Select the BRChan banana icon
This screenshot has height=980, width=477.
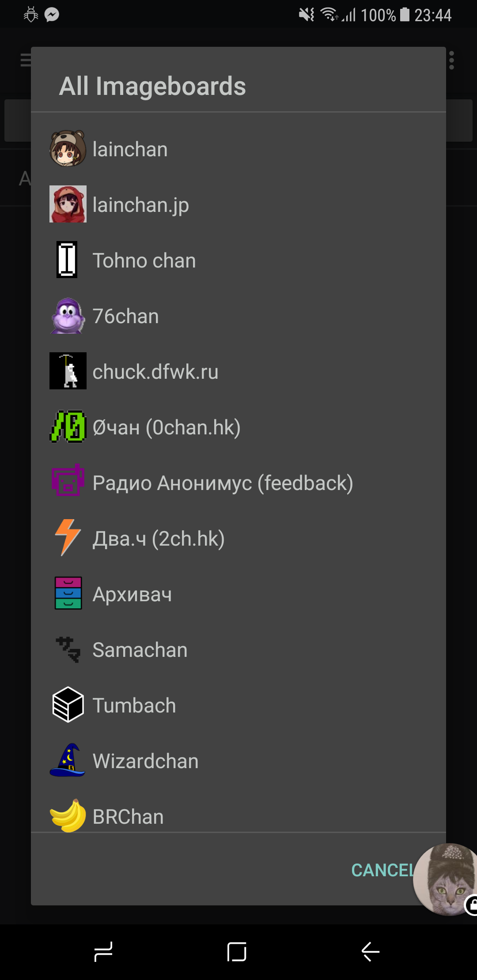[68, 816]
